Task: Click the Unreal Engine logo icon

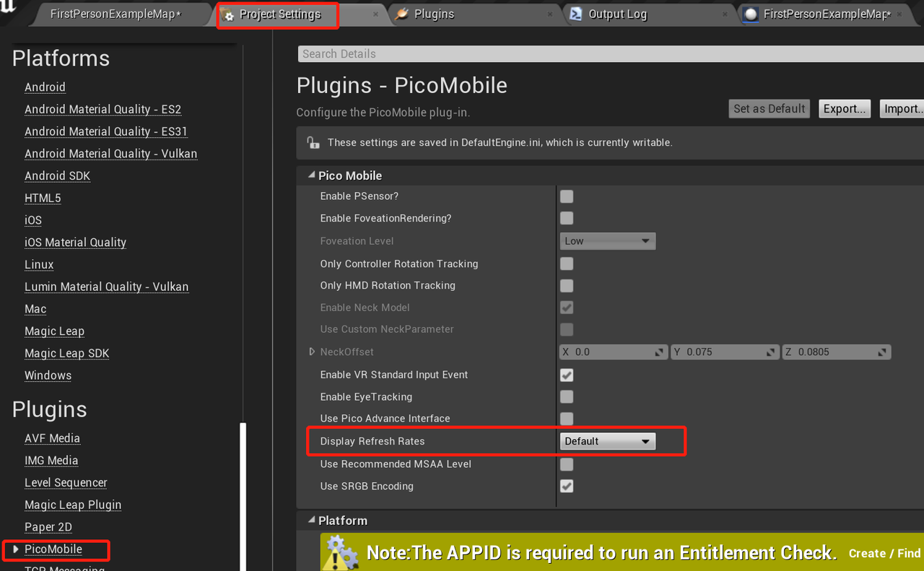Action: click(7, 7)
